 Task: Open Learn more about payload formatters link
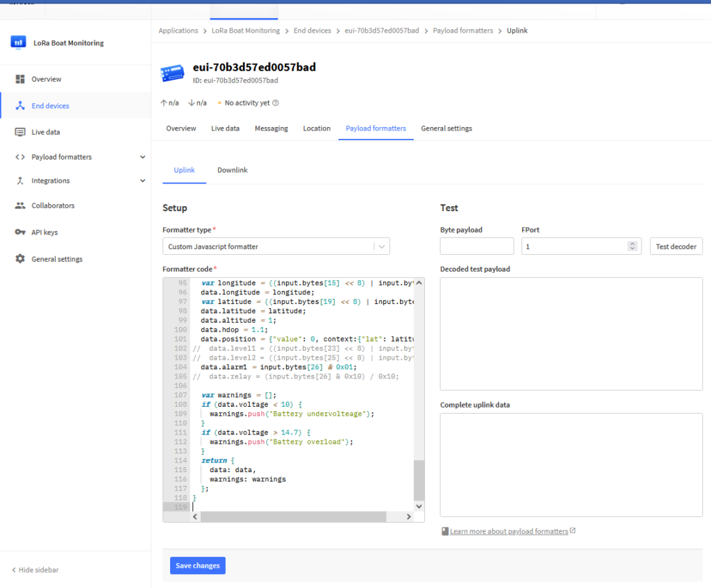click(508, 531)
